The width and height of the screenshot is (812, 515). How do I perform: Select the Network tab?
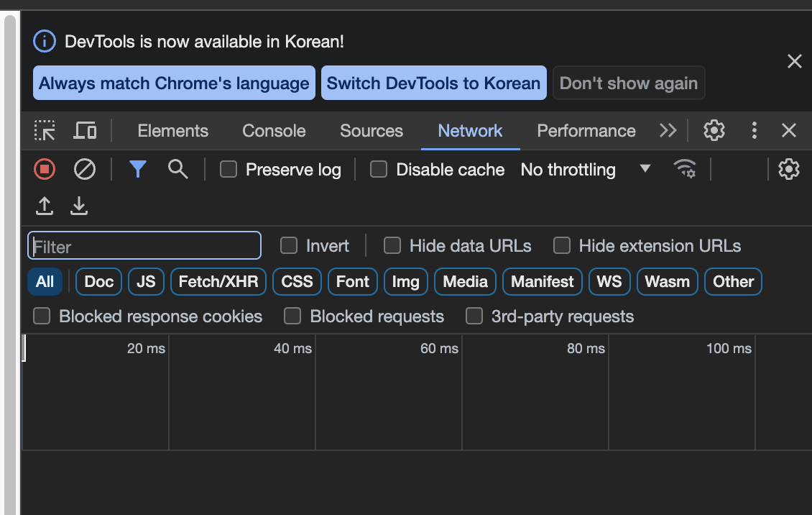coord(470,131)
